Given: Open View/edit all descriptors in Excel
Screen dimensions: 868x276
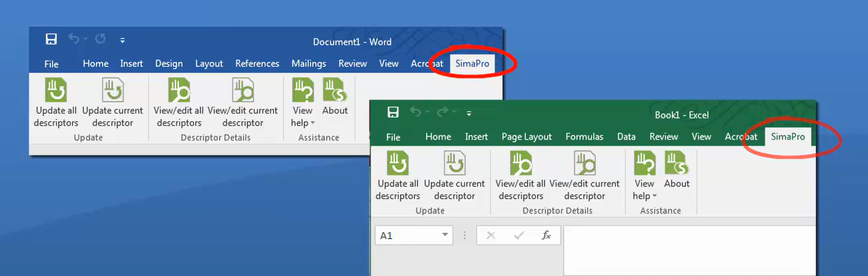Looking at the screenshot, I should click(520, 164).
